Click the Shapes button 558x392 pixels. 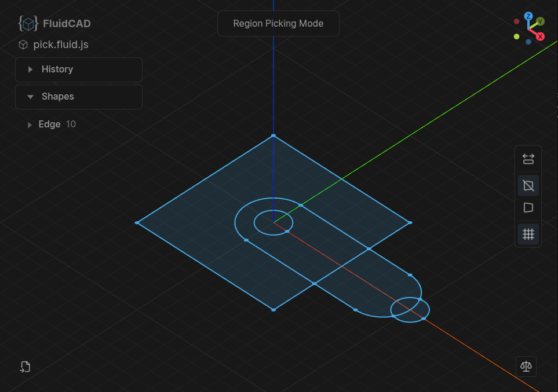click(78, 97)
